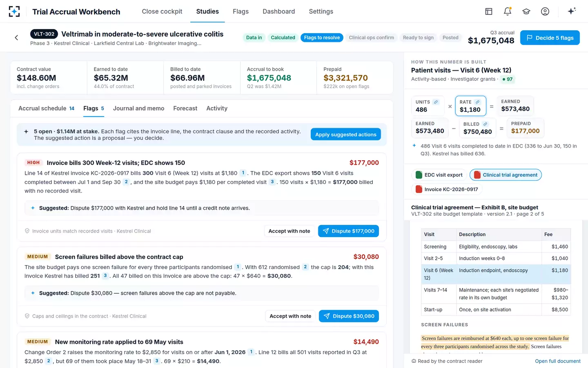Switch to the Accrual schedule tab

tap(46, 108)
